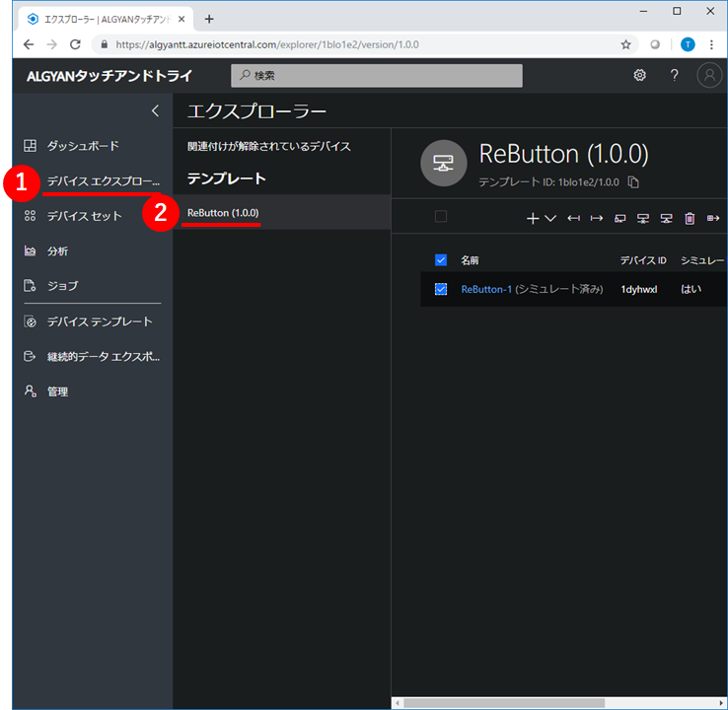Delete selected device using trash icon
The width and height of the screenshot is (728, 710).
690,218
